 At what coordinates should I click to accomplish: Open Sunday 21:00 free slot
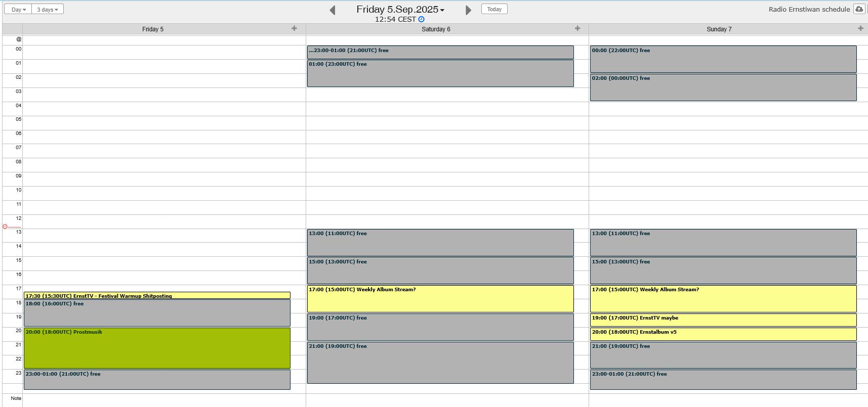coord(723,355)
